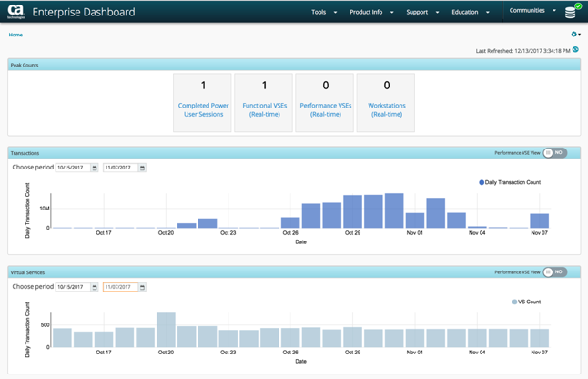Image resolution: width=588 pixels, height=379 pixels.
Task: Open the database status icon
Action: (x=572, y=12)
